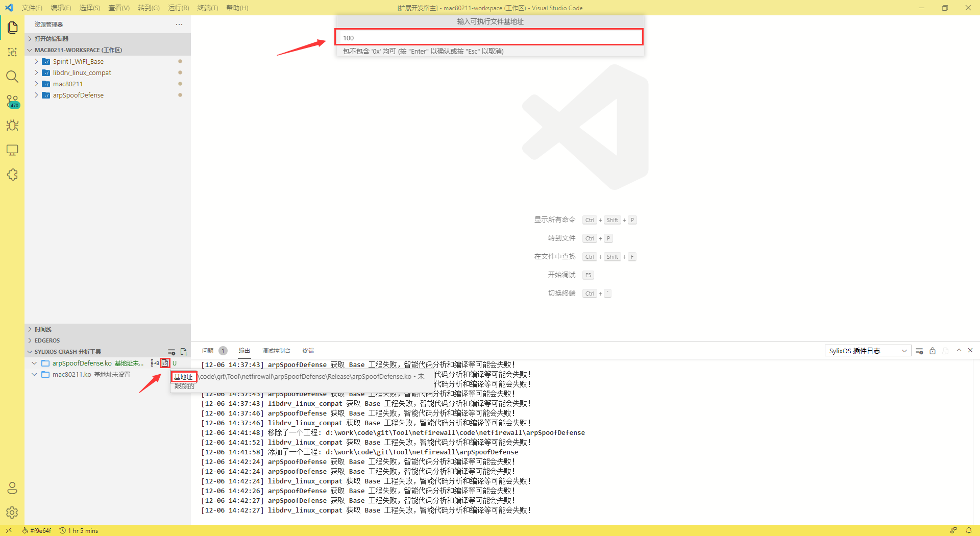Click the log line 添加了一个工程
The width and height of the screenshot is (980, 536).
(360, 452)
